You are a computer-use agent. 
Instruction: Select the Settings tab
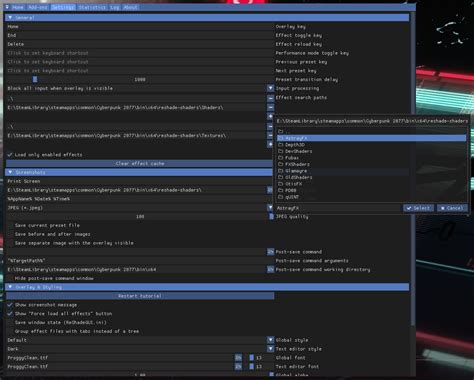point(63,7)
